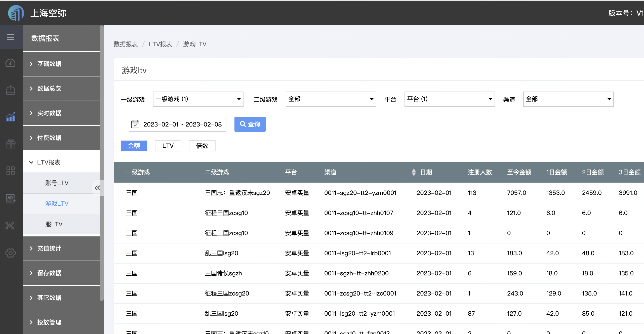The height and width of the screenshot is (334, 644).
Task: Collapse sidebar with double-chevron icon
Action: 97,188
